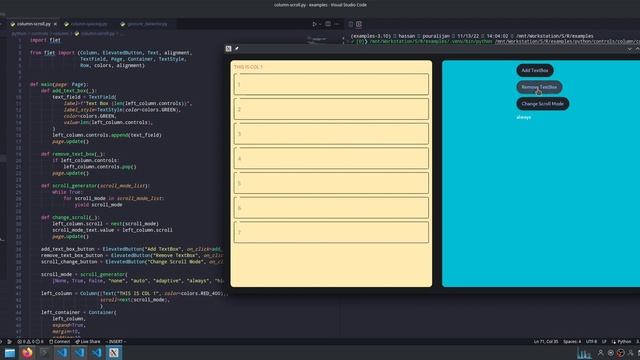Click the 'always' scroll mode text

524,117
